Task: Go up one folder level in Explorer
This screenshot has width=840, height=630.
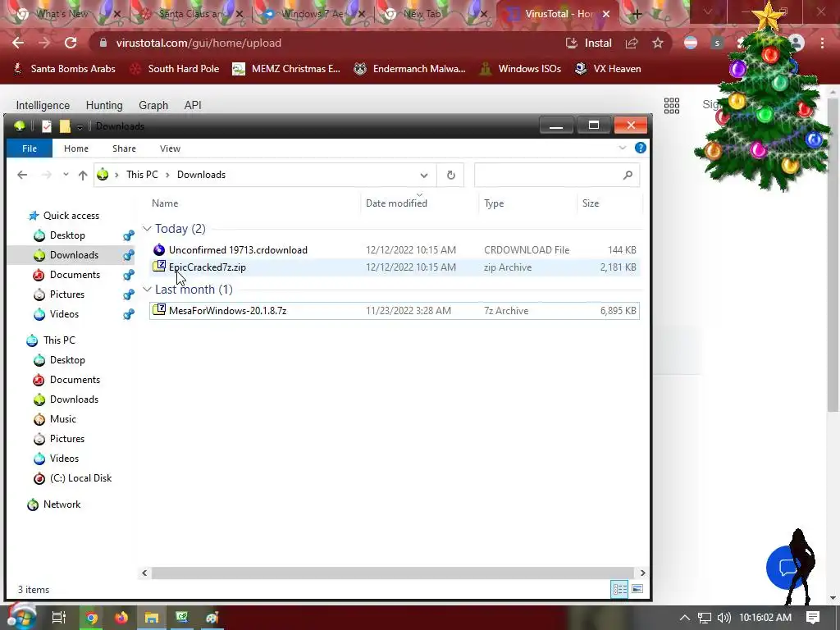Action: 83,175
